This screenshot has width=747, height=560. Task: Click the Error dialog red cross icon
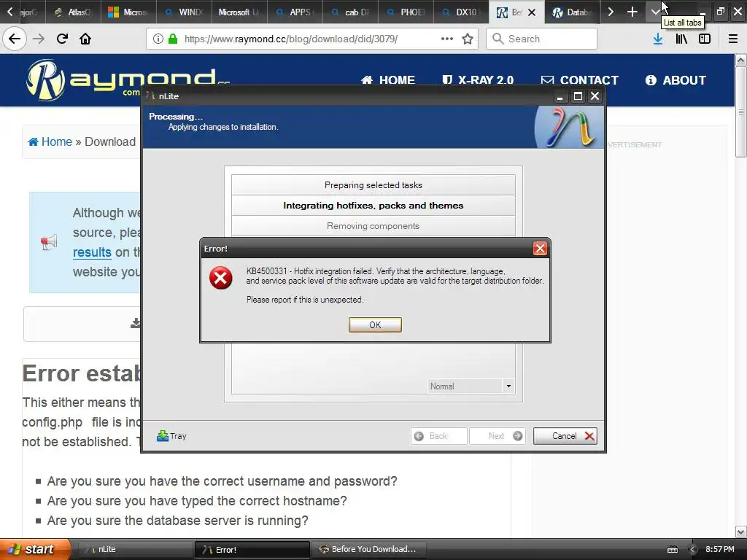coord(220,278)
